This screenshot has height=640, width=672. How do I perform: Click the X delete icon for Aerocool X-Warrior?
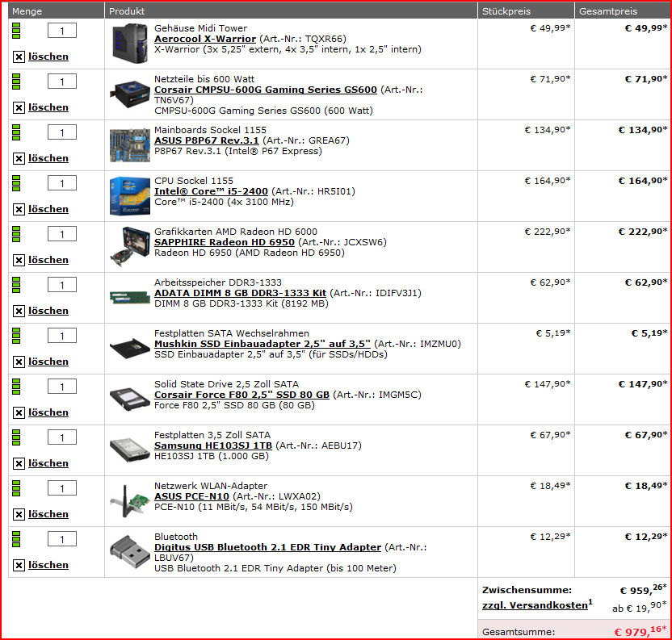pyautogui.click(x=19, y=56)
